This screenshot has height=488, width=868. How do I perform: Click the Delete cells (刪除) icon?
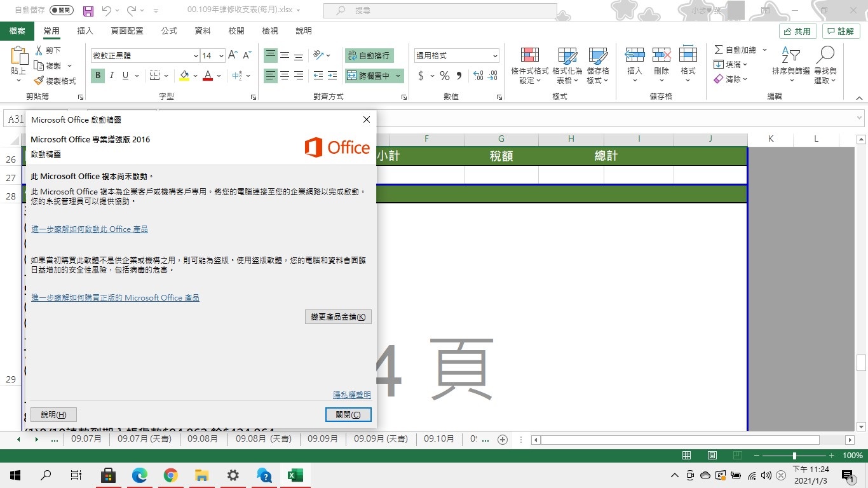point(661,54)
